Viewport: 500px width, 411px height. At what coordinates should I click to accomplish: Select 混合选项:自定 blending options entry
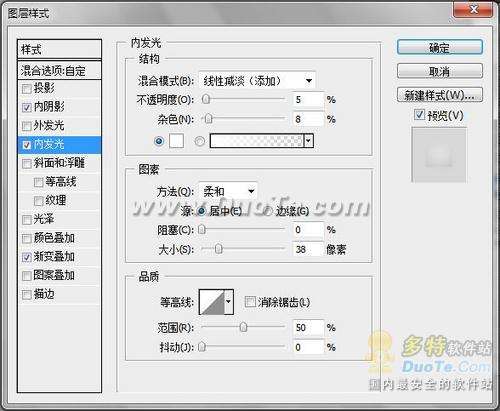point(59,70)
